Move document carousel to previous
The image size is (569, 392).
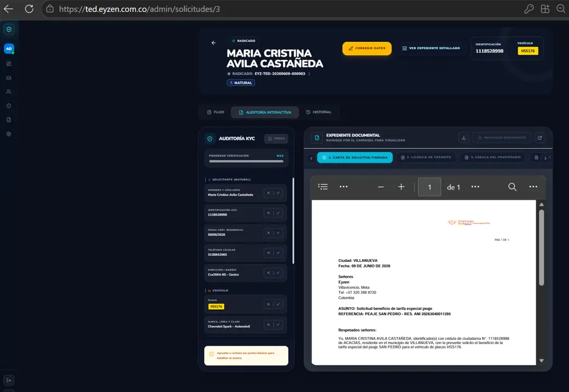click(x=311, y=158)
